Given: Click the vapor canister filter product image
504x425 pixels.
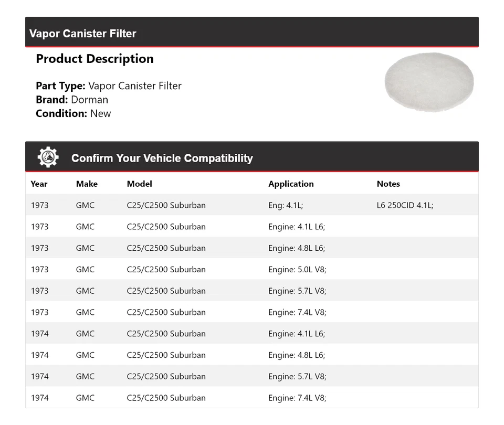Looking at the screenshot, I should point(429,82).
